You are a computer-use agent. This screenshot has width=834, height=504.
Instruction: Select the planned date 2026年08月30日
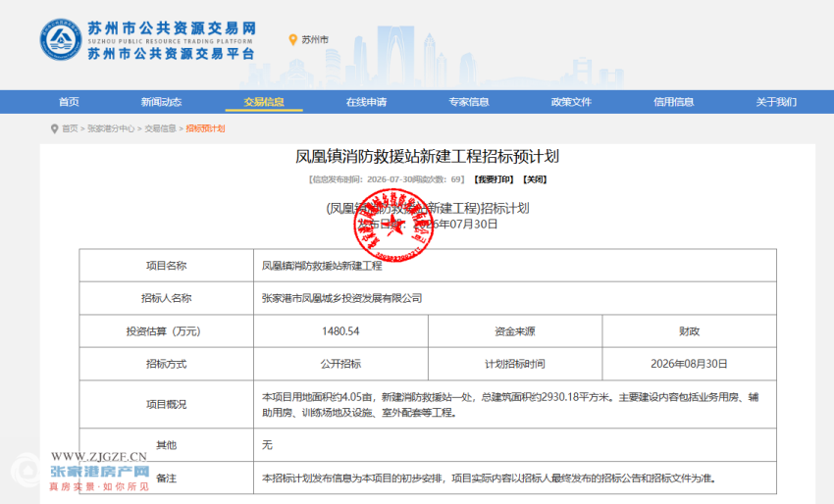[x=690, y=364]
